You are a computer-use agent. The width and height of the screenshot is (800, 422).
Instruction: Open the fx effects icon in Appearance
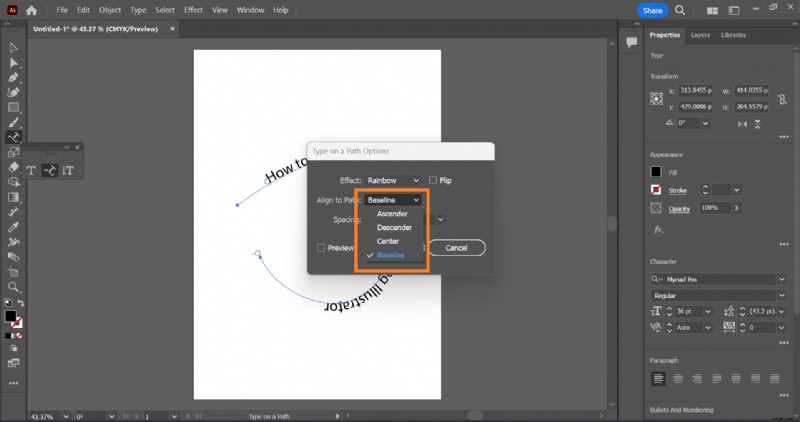tap(658, 229)
